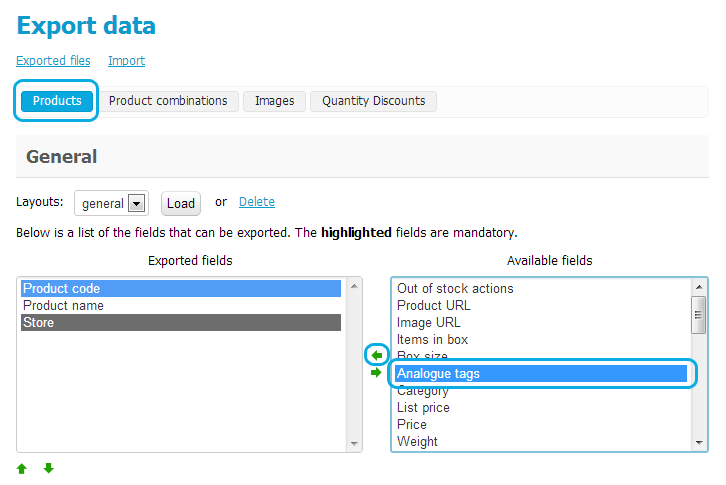Click the green right arrow to remove field
Screen dimensions: 726x485
pos(376,373)
